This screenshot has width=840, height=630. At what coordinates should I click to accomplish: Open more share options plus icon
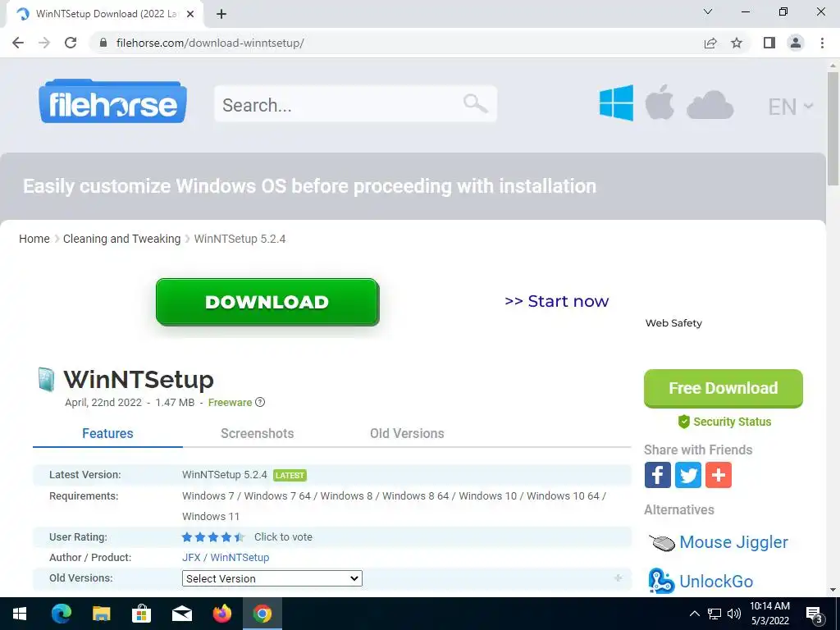point(719,475)
